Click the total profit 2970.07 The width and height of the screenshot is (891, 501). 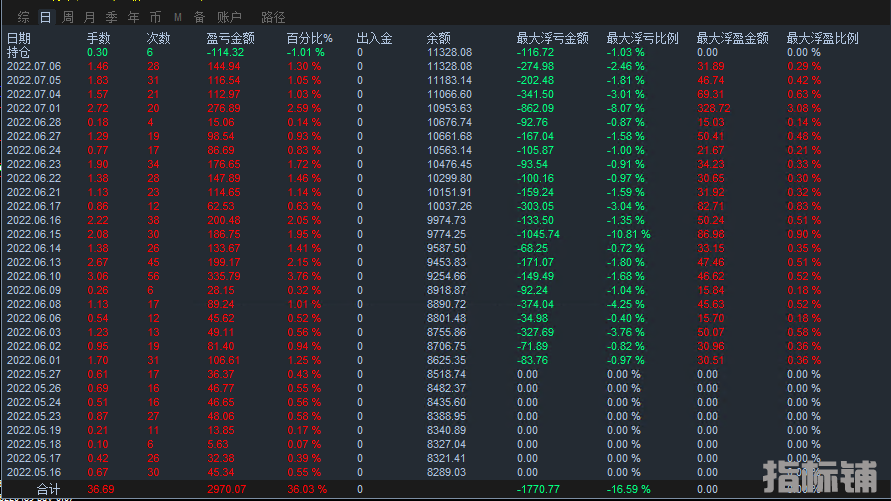pyautogui.click(x=227, y=490)
